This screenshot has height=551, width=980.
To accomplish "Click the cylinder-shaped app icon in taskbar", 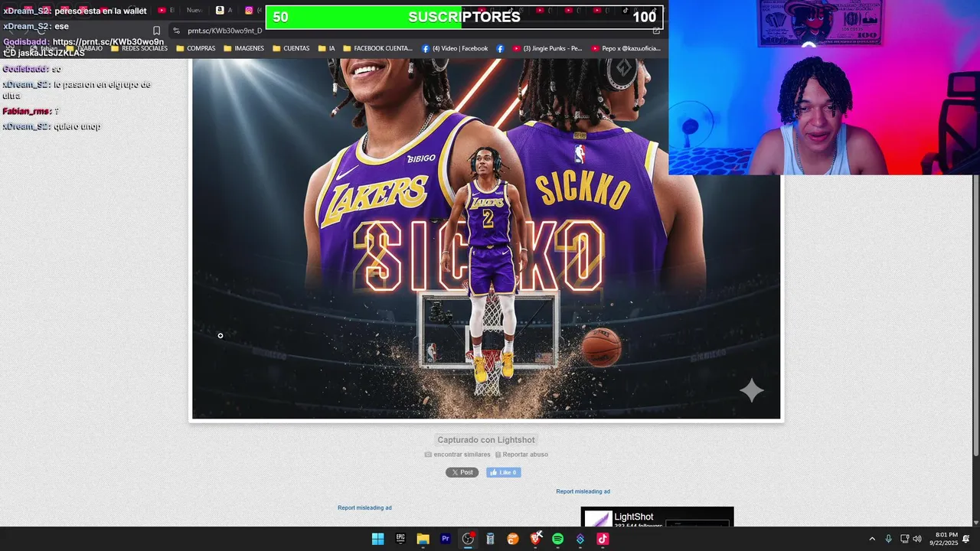I will pos(491,539).
